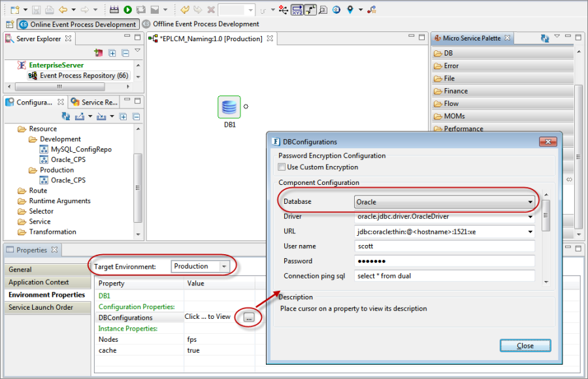Screen dimensions: 588x379
Task: Click the export configuration icon
Action: click(x=80, y=116)
